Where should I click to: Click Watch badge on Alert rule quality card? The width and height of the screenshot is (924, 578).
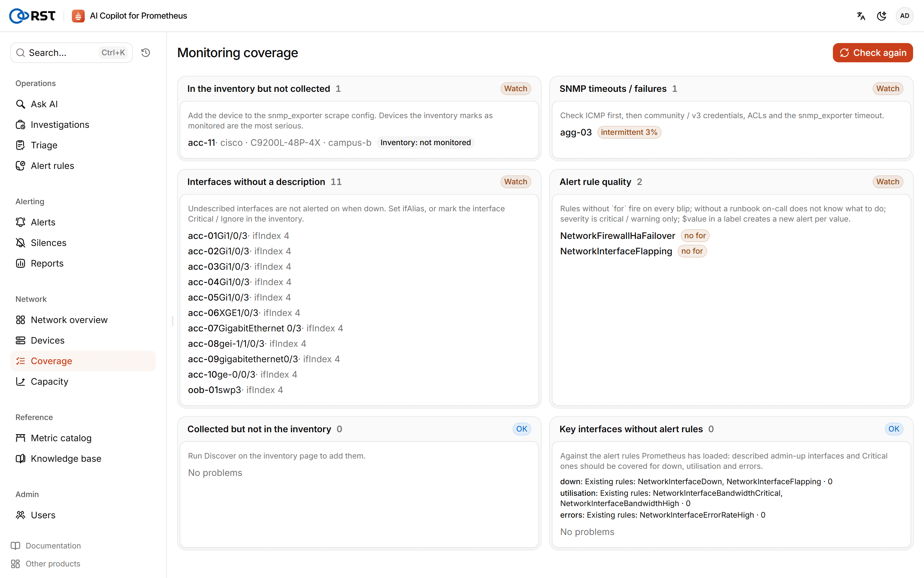(x=888, y=182)
